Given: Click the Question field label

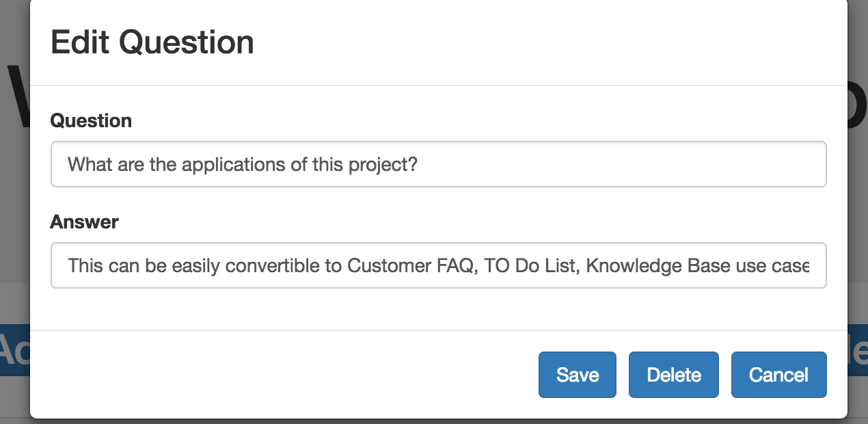Looking at the screenshot, I should point(91,121).
